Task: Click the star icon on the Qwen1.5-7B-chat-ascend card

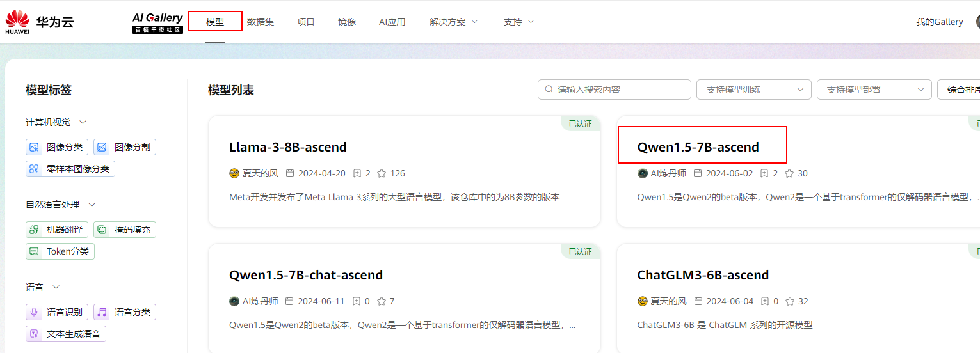Action: pos(382,301)
